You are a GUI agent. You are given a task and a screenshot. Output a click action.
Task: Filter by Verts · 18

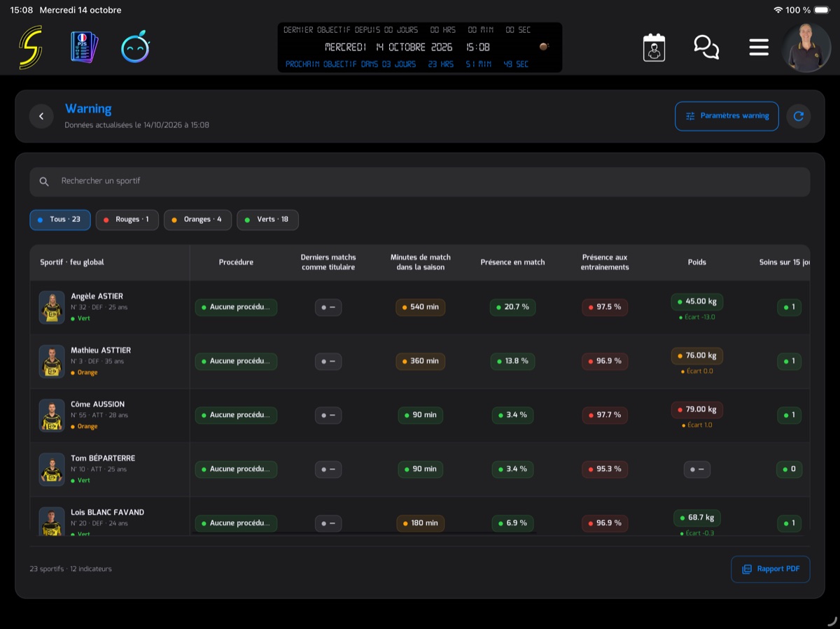coord(267,220)
